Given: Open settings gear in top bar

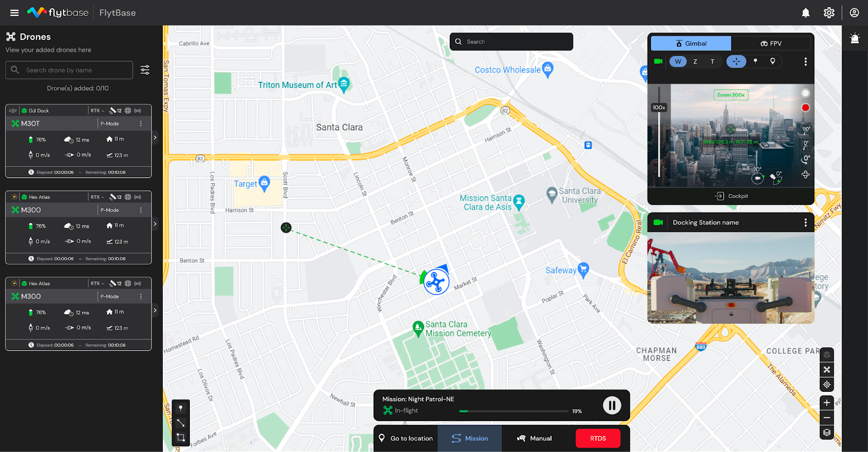Looking at the screenshot, I should coord(829,12).
